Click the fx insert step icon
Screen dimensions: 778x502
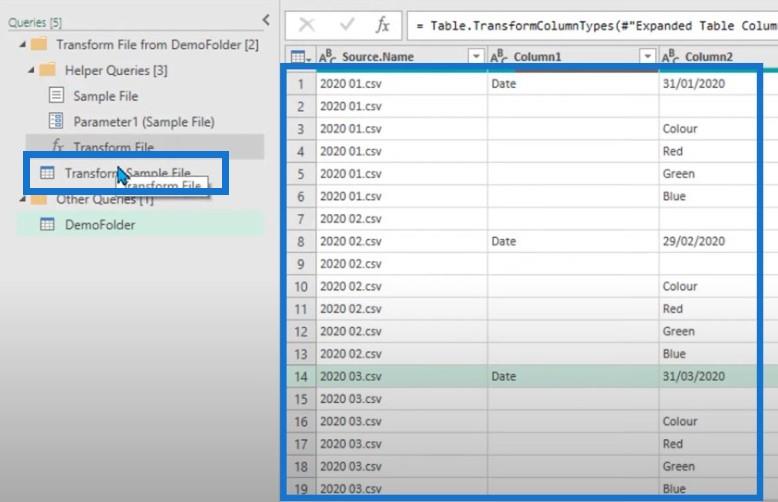382,24
